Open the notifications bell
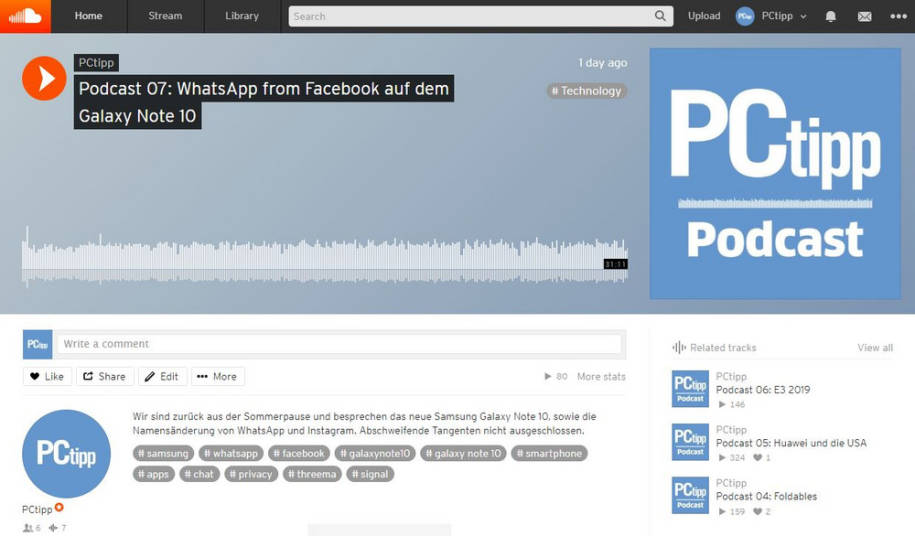This screenshot has height=536, width=915. (830, 16)
